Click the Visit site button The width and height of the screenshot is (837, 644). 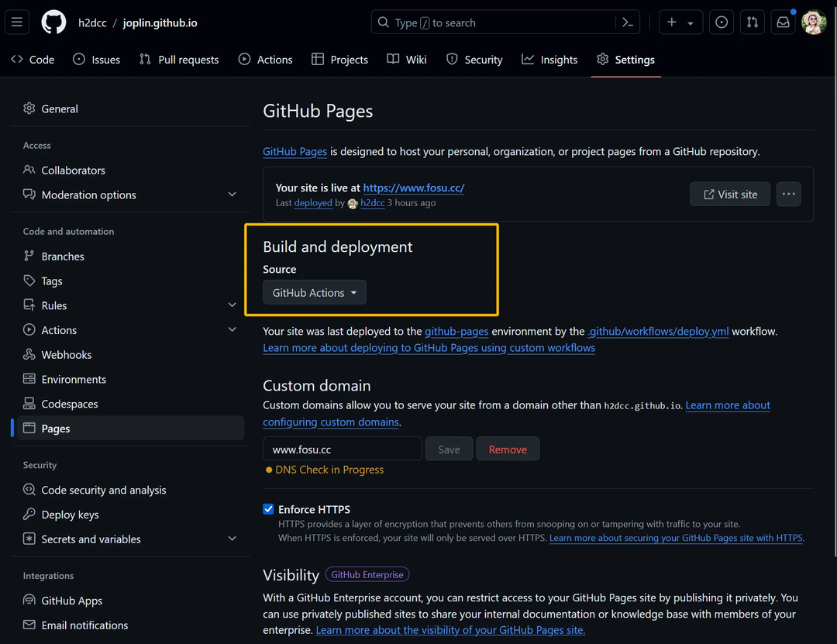point(729,194)
